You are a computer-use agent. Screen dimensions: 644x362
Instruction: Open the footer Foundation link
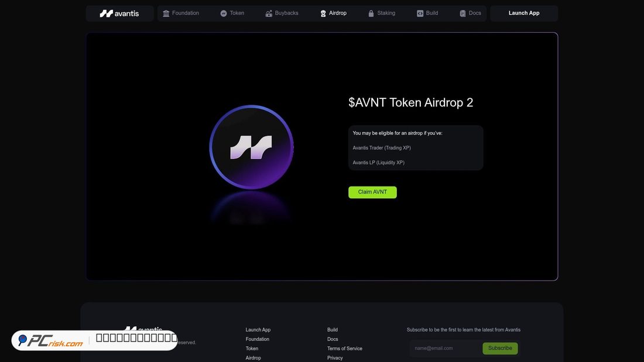click(257, 339)
